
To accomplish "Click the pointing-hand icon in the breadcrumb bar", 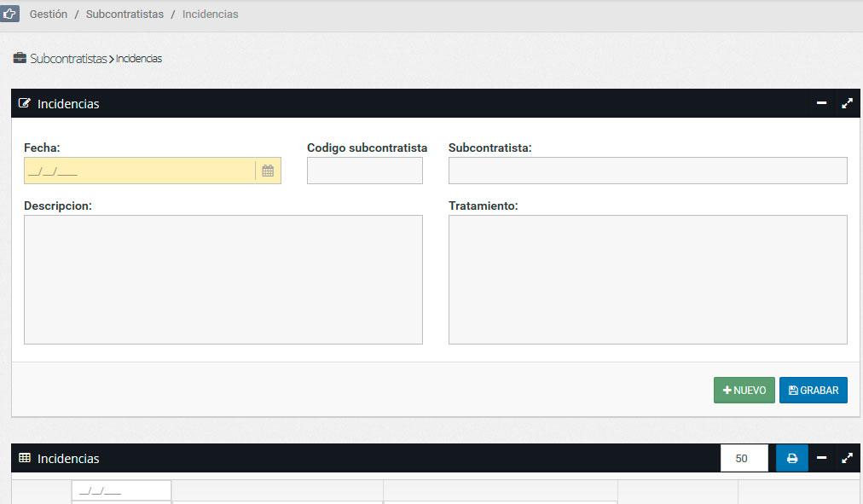I will (9, 14).
